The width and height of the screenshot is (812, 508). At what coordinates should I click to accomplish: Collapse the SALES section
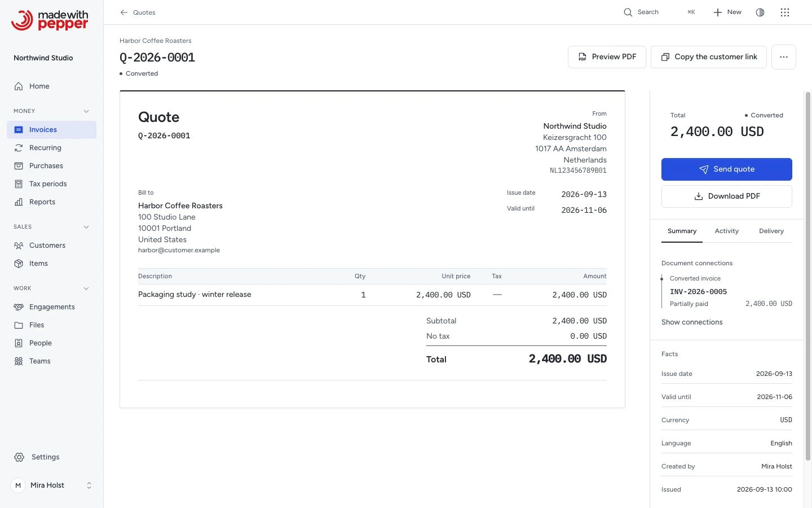tap(86, 227)
